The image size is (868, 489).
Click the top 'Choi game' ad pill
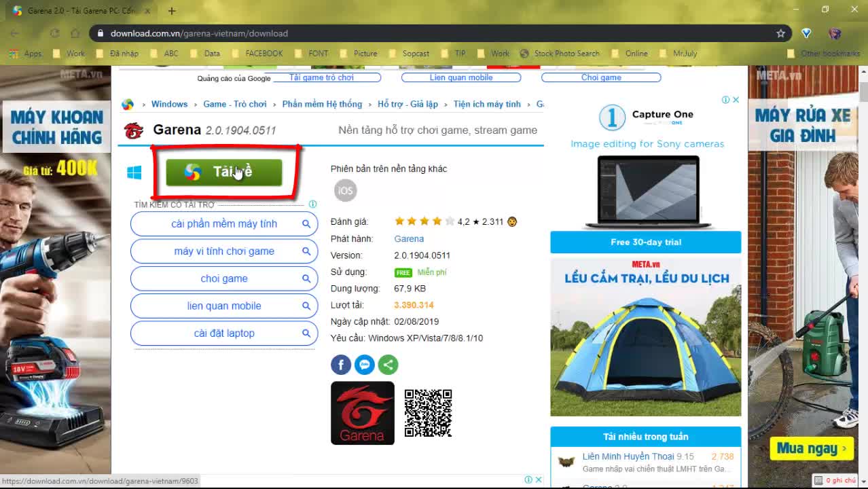[601, 77]
